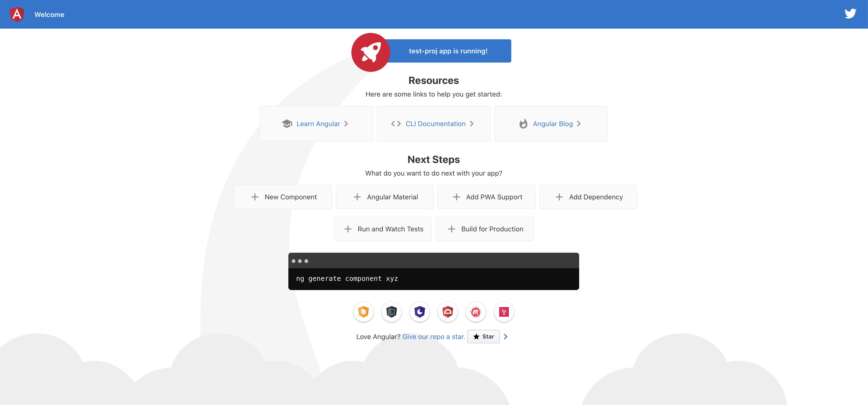
Task: Select the Run and Watch Tests card
Action: pyautogui.click(x=383, y=229)
